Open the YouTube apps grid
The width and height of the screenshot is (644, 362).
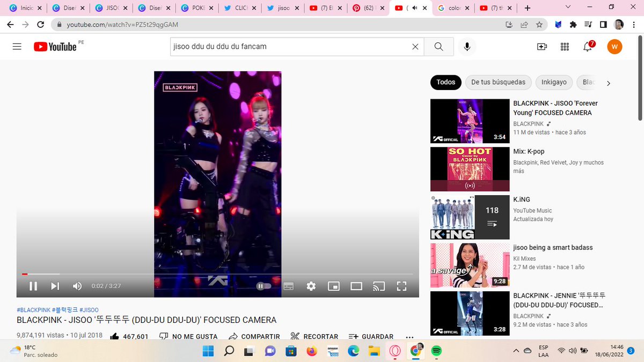click(565, 47)
